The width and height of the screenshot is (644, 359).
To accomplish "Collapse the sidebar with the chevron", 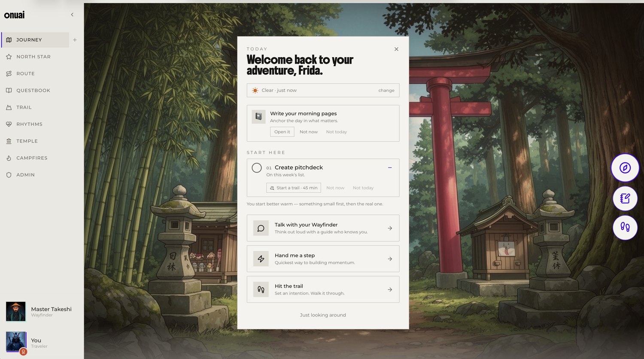I will (72, 15).
